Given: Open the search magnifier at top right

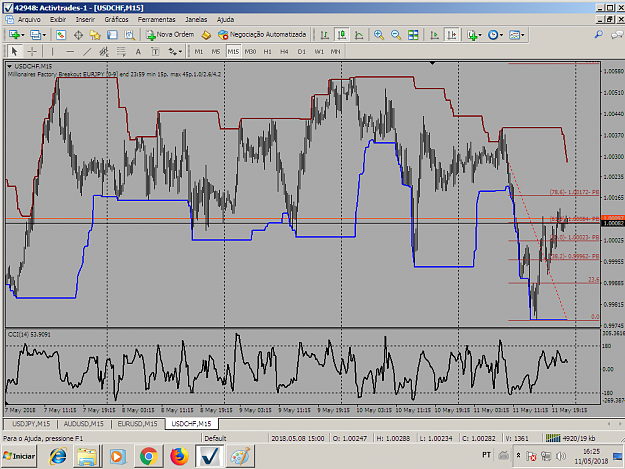Looking at the screenshot, I should [599, 35].
